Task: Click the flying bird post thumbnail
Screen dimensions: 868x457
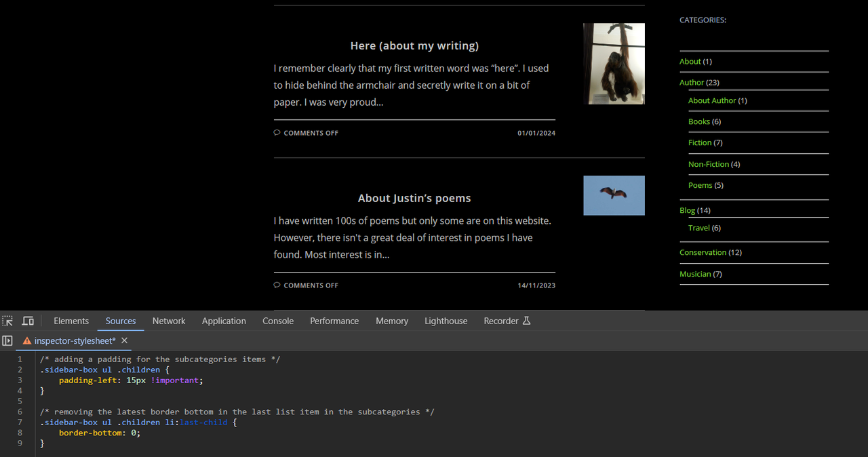Action: [x=614, y=195]
